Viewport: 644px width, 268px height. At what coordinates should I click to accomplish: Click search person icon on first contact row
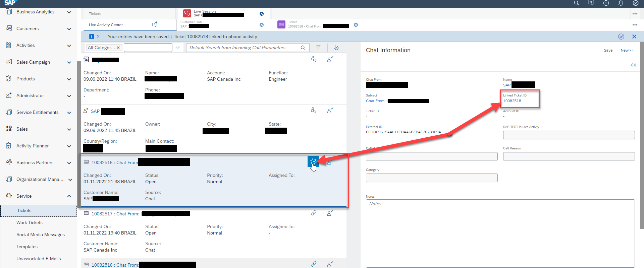tap(313, 59)
